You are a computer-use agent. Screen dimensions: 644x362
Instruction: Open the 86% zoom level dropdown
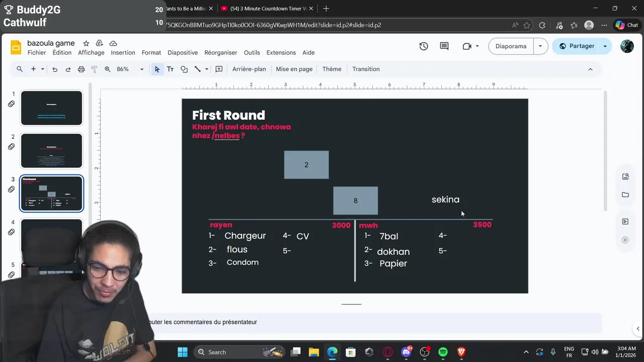point(130,69)
